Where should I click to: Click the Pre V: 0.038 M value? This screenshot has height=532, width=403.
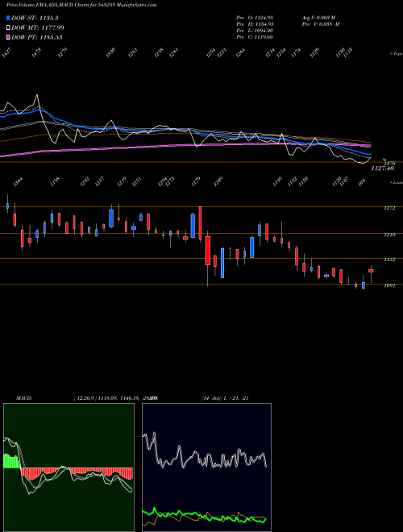coord(321,24)
